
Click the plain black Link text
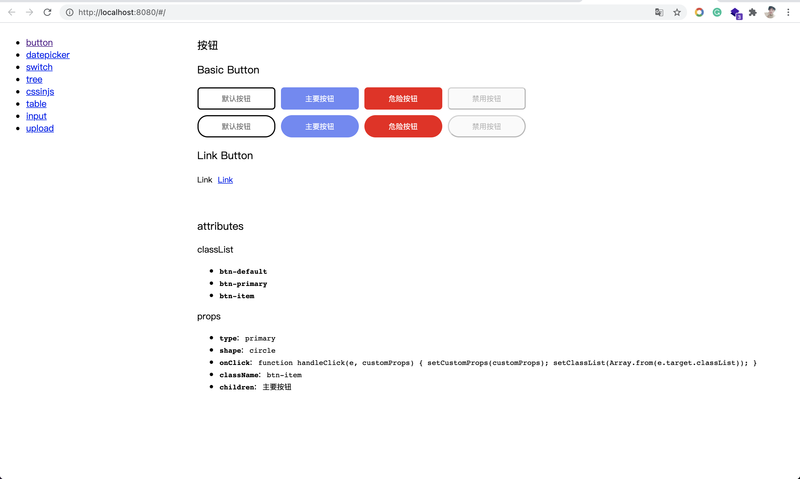coord(205,180)
